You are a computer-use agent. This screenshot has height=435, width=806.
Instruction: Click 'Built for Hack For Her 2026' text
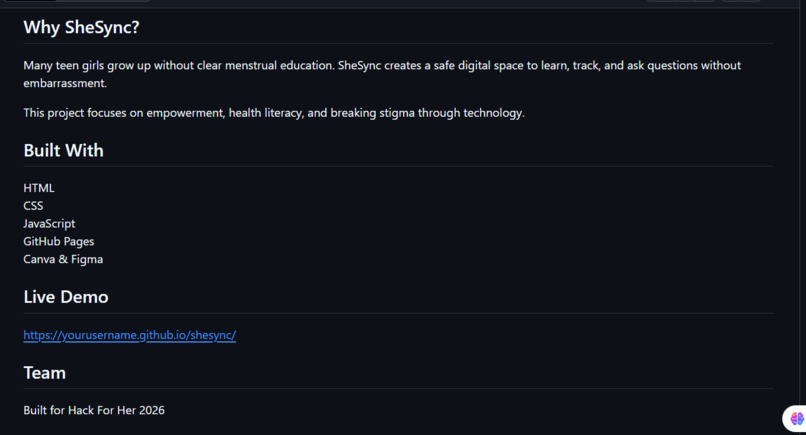(x=94, y=410)
